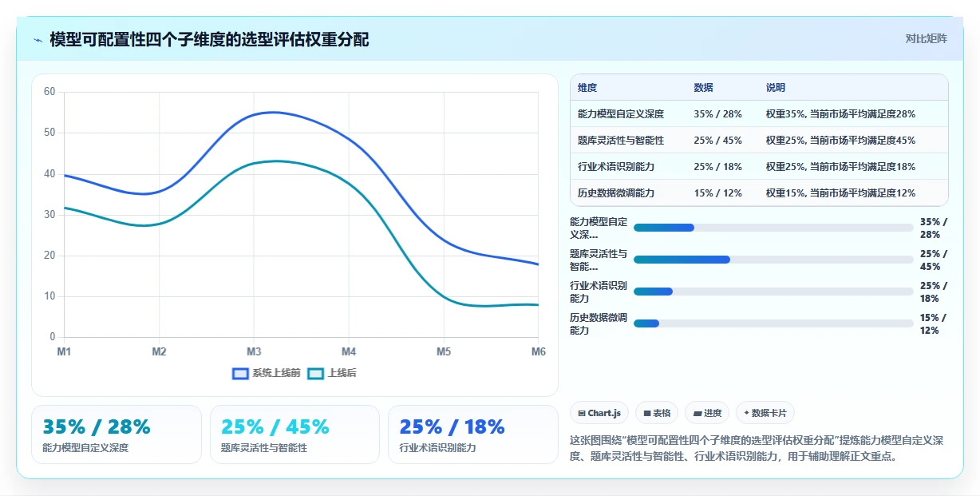Image resolution: width=980 pixels, height=496 pixels.
Task: Click the 维度 table column header
Action: pos(587,88)
